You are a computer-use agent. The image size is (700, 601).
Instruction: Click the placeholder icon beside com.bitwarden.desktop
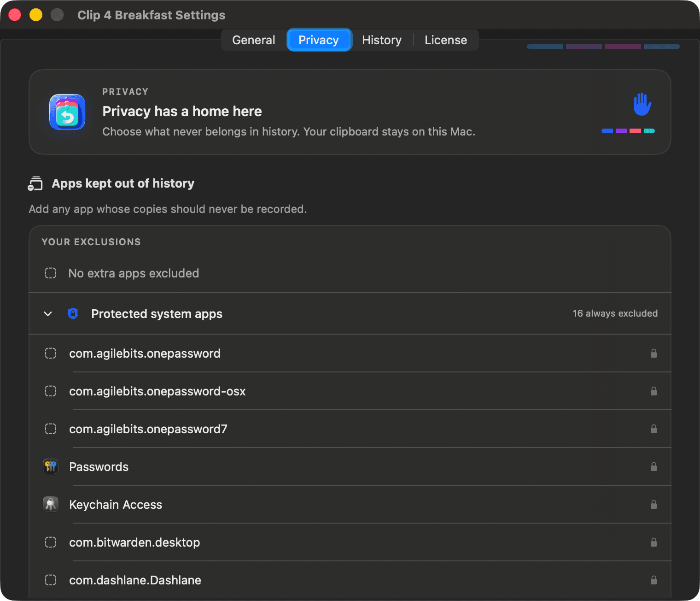(51, 542)
